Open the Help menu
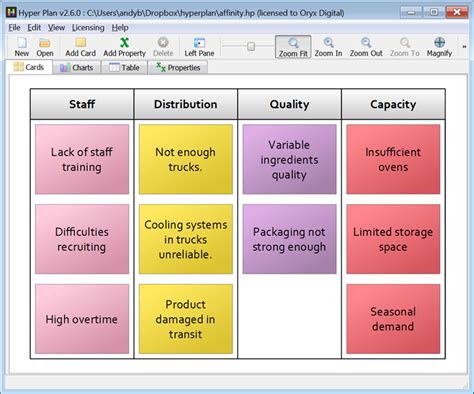The image size is (474, 394). click(x=120, y=28)
